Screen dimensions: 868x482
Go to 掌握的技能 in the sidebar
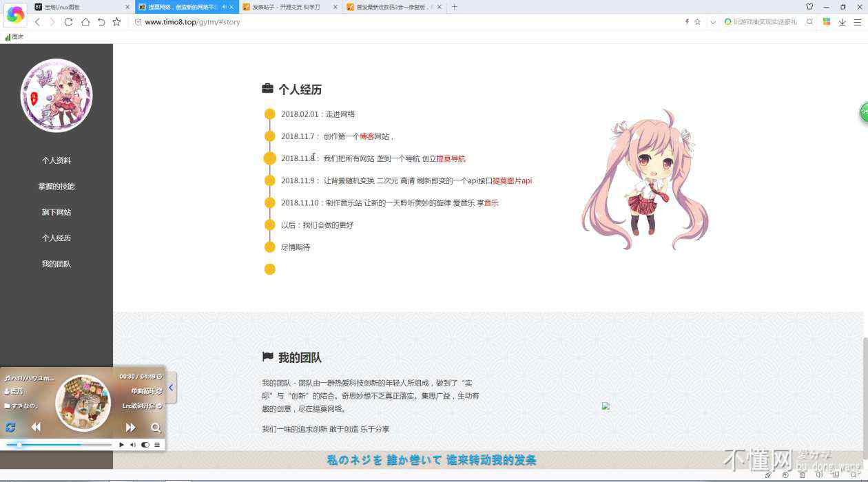tap(56, 187)
